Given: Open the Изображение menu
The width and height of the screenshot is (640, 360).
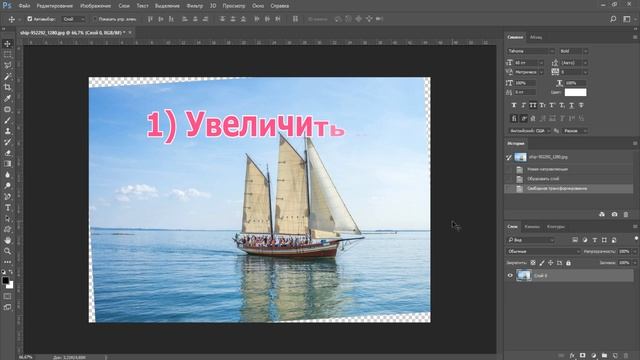Looking at the screenshot, I should [x=96, y=6].
